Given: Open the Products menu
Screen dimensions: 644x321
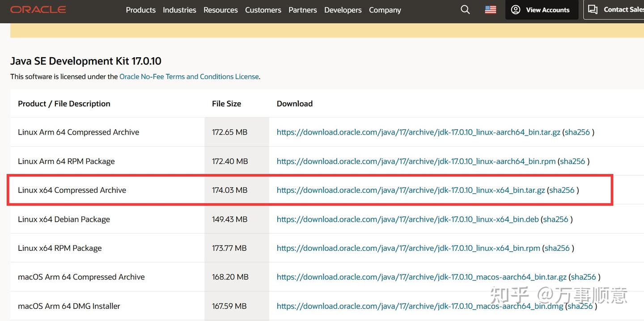Looking at the screenshot, I should [x=140, y=10].
